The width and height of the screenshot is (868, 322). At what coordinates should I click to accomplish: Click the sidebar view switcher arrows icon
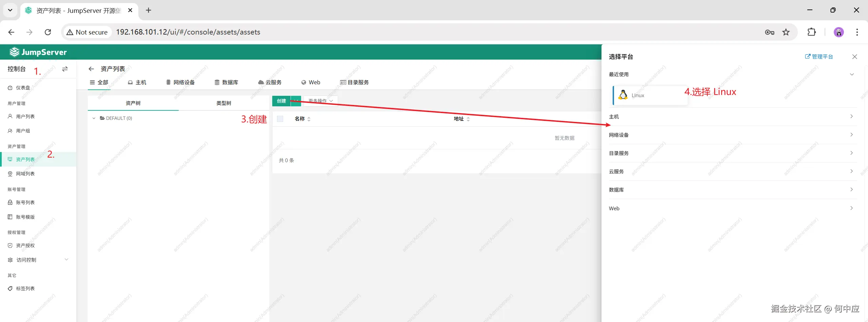(65, 69)
